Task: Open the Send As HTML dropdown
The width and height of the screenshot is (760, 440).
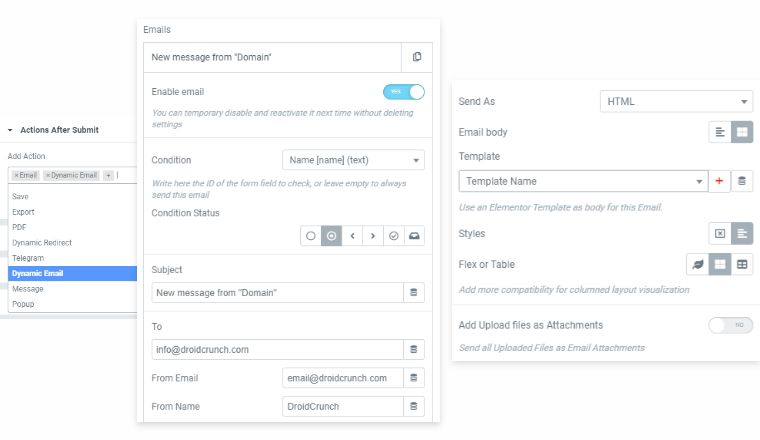Action: pos(676,101)
